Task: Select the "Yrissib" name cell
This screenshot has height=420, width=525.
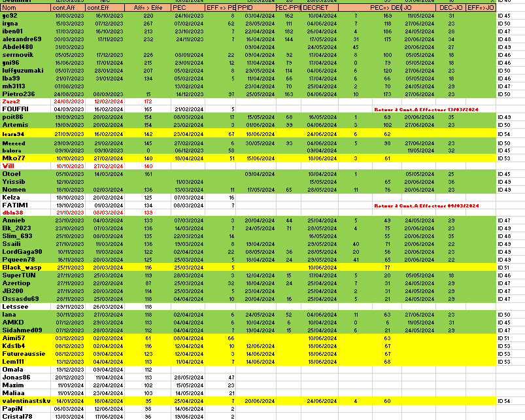Action: (25, 182)
